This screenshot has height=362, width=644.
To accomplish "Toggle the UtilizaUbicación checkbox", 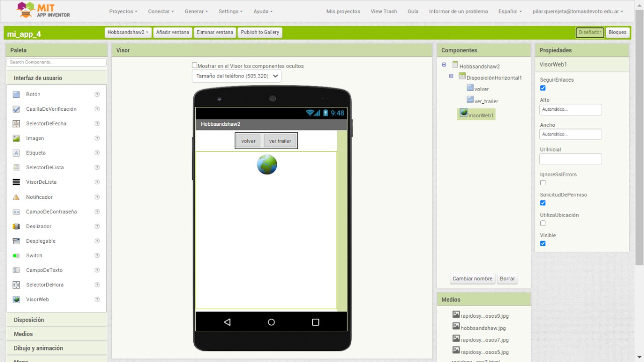I will (x=543, y=223).
